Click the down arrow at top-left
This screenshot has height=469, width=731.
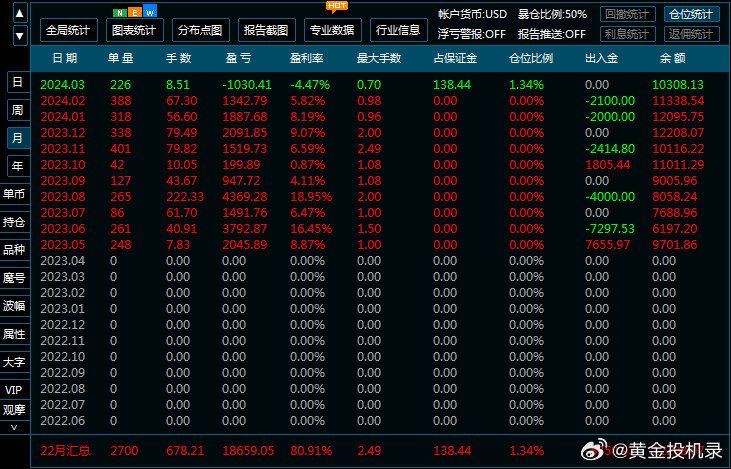tap(19, 37)
